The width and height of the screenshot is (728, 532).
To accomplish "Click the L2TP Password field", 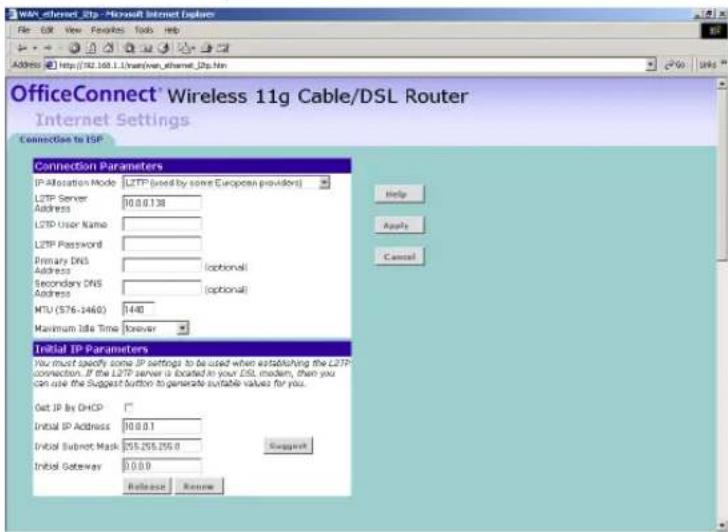I will click(x=162, y=244).
